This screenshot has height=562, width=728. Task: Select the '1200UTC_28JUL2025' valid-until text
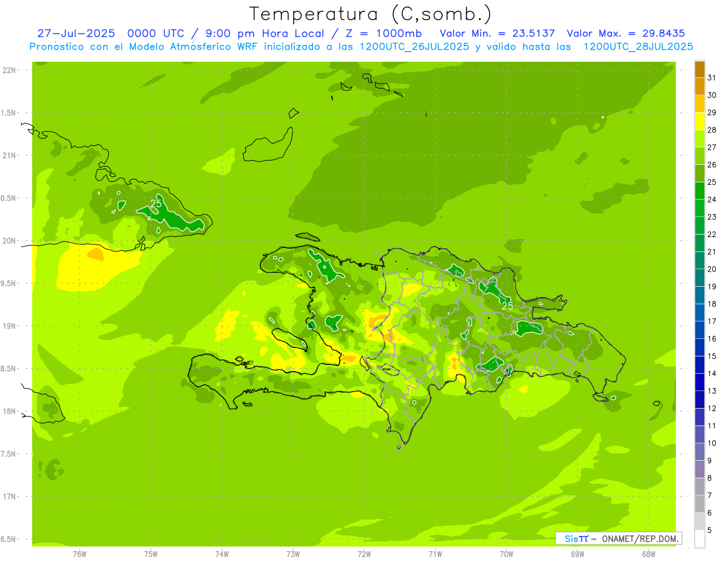(x=638, y=47)
